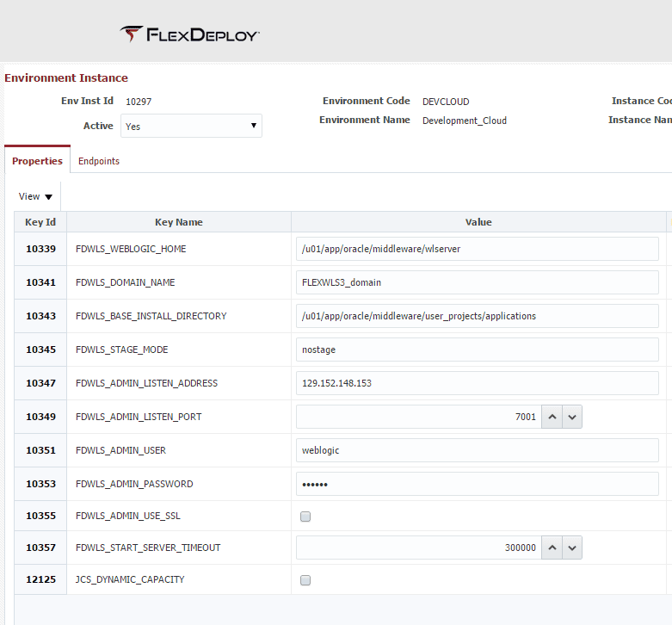The width and height of the screenshot is (672, 625).
Task: Click the Env Inst Id value 10297
Action: click(x=139, y=102)
